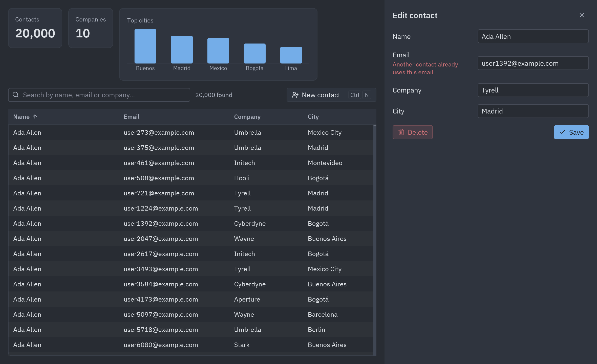Open the Contacts 20,000 stat card
Image resolution: width=597 pixels, height=364 pixels.
point(35,28)
